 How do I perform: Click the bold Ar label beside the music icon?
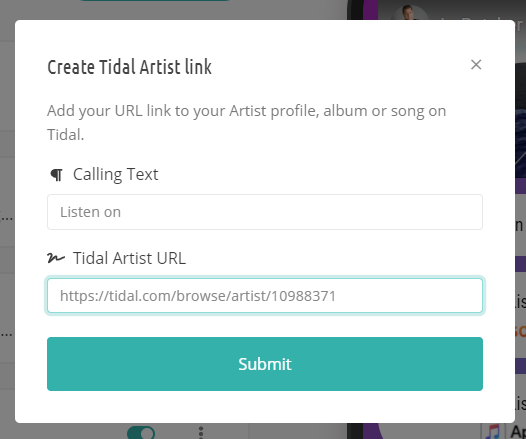[518, 432]
